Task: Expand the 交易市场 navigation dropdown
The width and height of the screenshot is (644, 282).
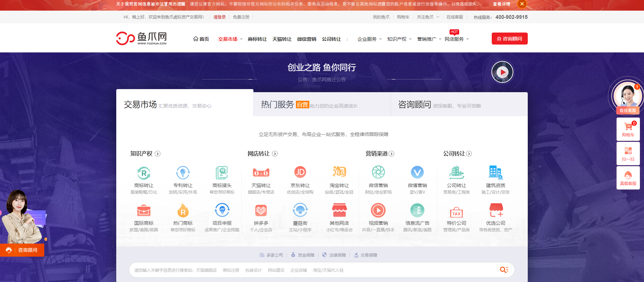Action: [230, 39]
